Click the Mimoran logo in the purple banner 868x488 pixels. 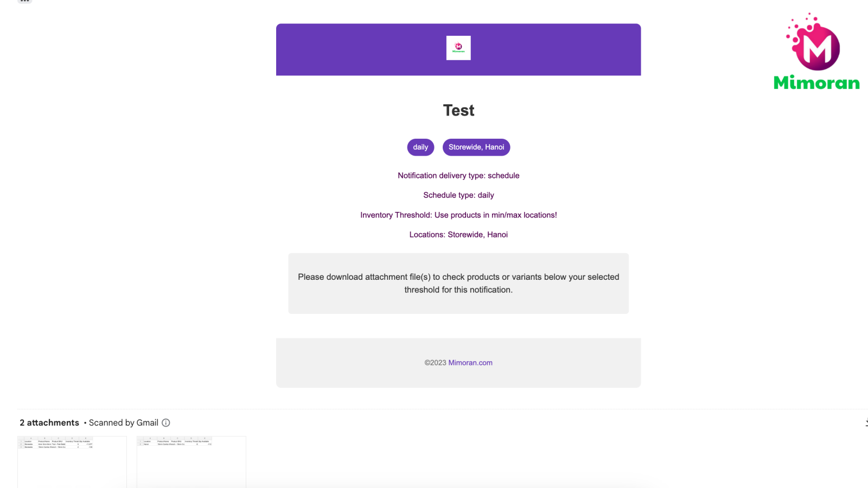point(458,48)
